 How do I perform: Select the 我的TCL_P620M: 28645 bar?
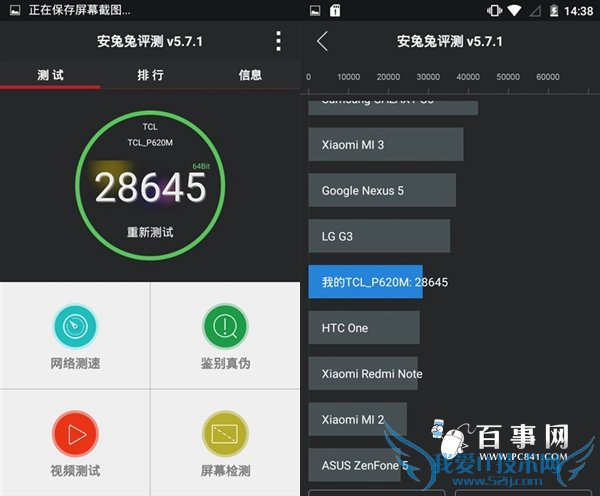[x=365, y=282]
